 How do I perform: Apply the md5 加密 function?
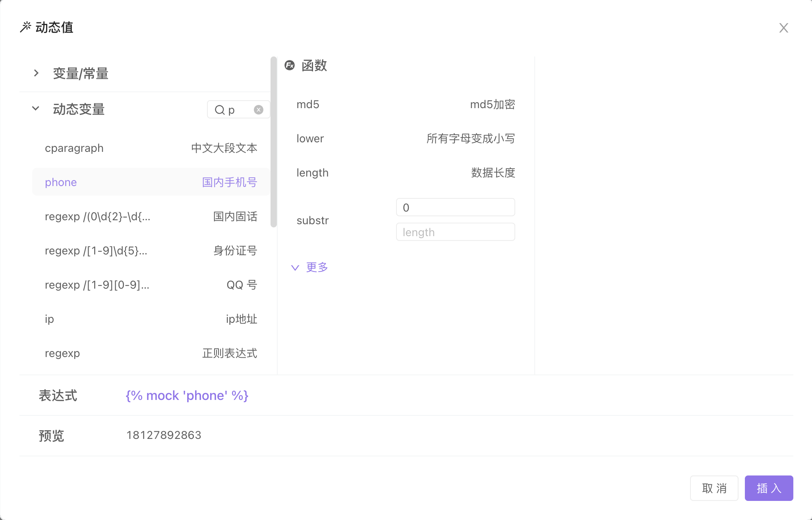click(405, 105)
